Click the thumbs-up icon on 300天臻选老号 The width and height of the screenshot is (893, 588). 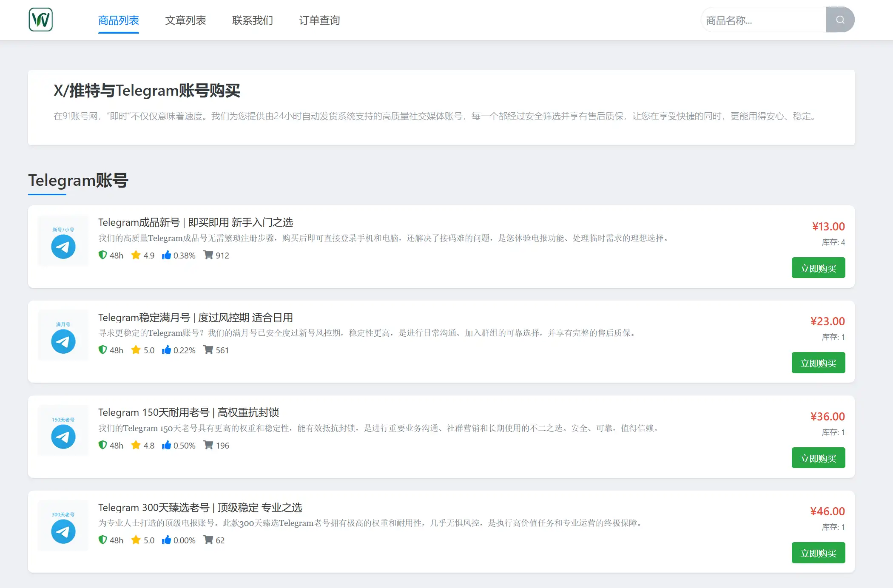[166, 540]
